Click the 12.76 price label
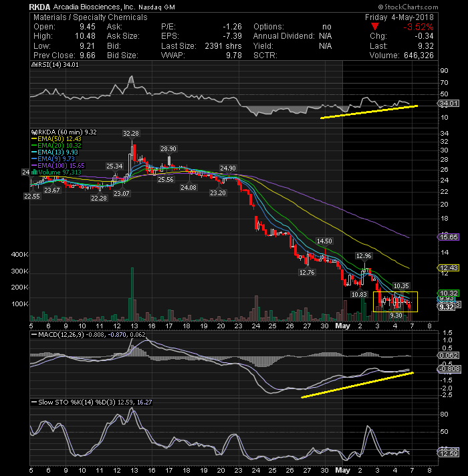This screenshot has width=468, height=476. 307,272
